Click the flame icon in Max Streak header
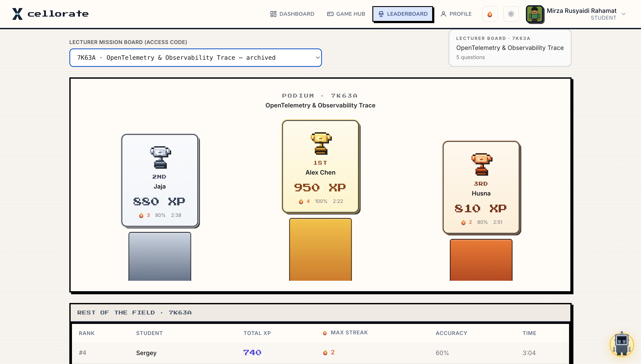This screenshot has height=364, width=641. click(325, 333)
